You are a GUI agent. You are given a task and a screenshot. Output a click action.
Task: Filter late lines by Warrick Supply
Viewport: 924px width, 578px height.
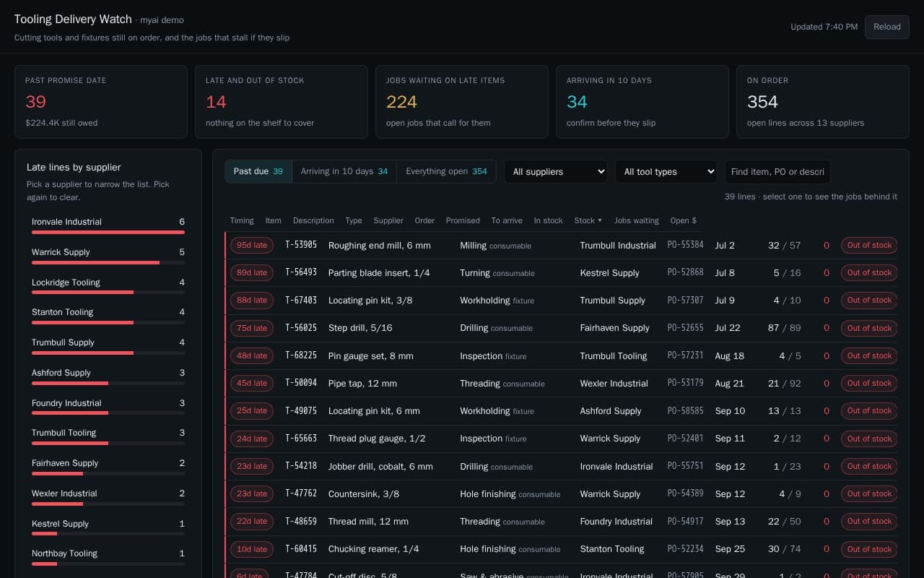click(x=108, y=256)
